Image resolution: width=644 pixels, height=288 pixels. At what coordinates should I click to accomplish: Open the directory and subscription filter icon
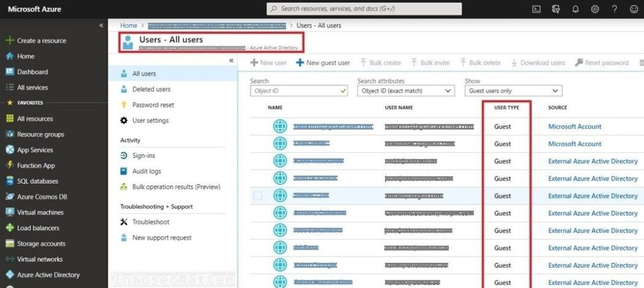556,9
